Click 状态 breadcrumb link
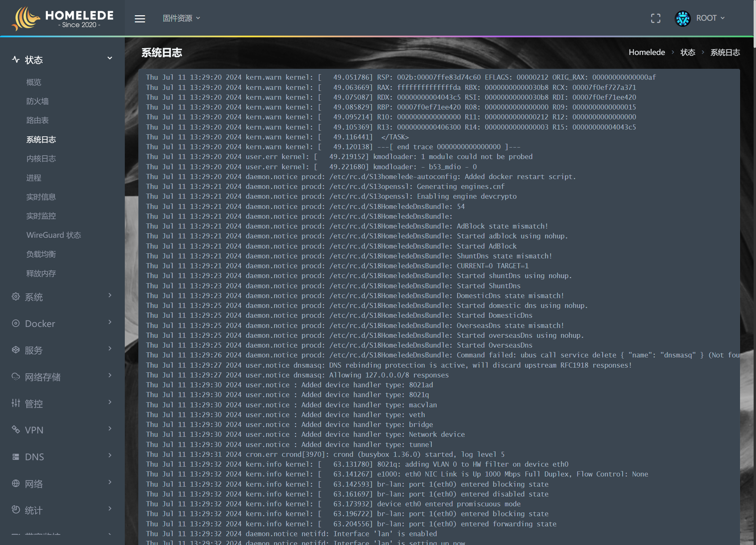Screen dimensions: 756x545 click(x=687, y=52)
